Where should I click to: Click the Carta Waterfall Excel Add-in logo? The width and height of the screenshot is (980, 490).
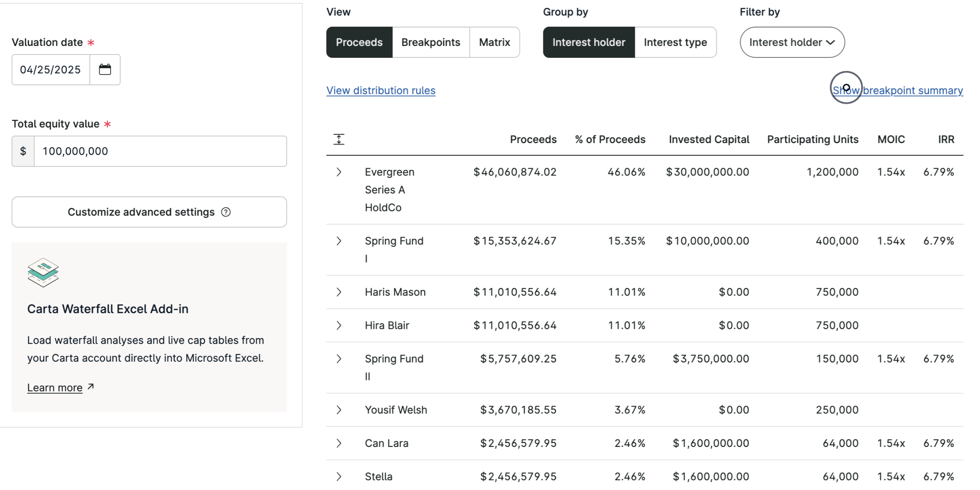point(43,272)
